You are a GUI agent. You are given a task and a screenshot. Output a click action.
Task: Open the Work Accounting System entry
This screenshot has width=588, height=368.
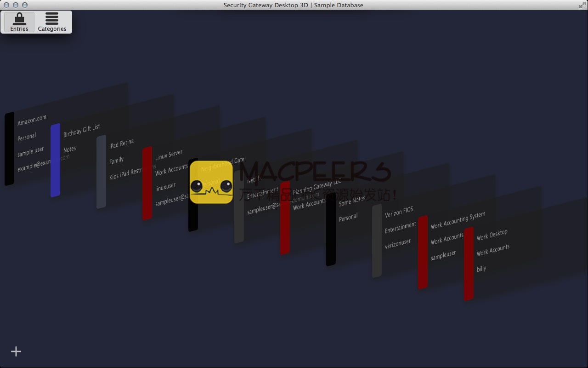click(458, 220)
